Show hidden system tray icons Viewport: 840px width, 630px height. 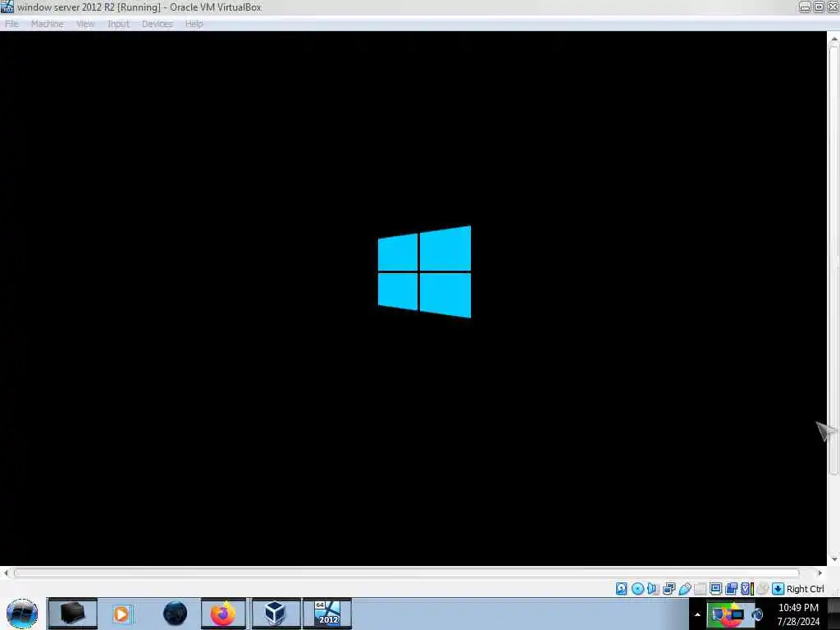[x=697, y=614]
